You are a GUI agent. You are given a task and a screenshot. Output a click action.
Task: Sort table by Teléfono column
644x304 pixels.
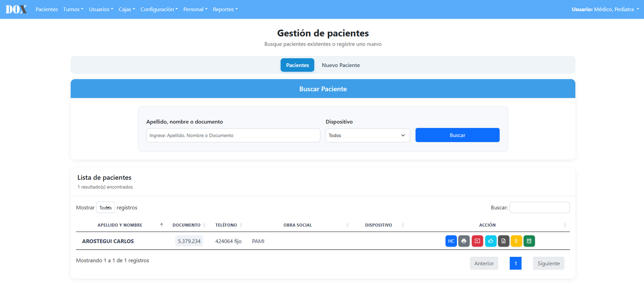click(226, 225)
